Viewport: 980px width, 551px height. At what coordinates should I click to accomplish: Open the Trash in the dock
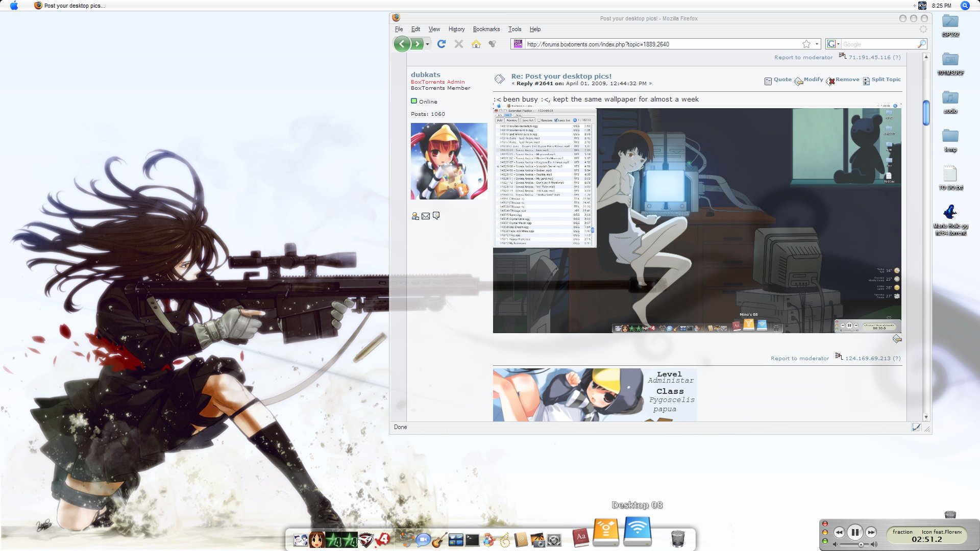[677, 538]
